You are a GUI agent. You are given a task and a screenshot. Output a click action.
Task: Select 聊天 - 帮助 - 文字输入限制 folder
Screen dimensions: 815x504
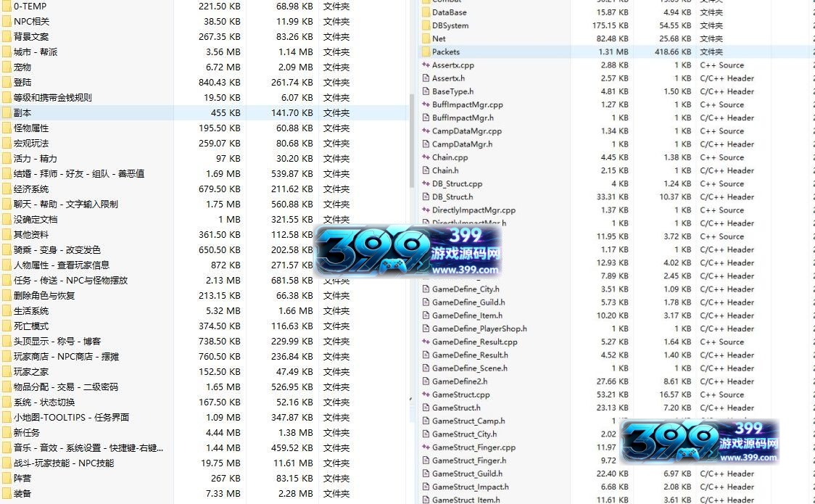tap(66, 205)
